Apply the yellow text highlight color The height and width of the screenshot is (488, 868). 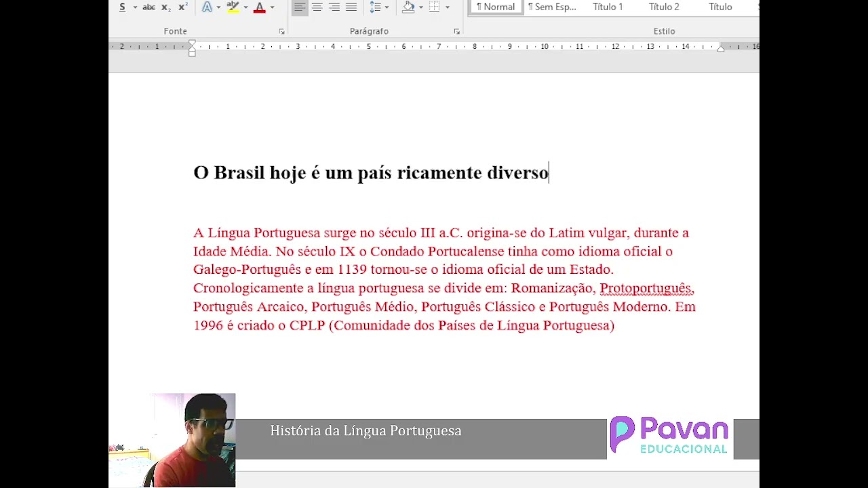point(233,7)
